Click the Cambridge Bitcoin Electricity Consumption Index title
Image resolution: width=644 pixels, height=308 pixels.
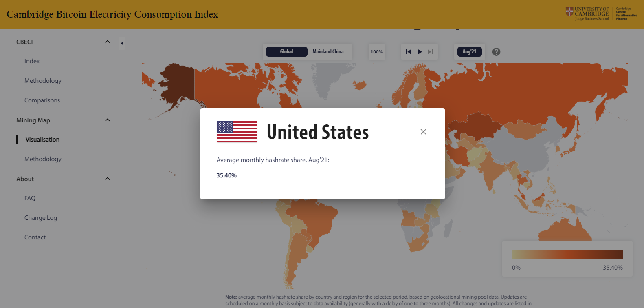[112, 14]
